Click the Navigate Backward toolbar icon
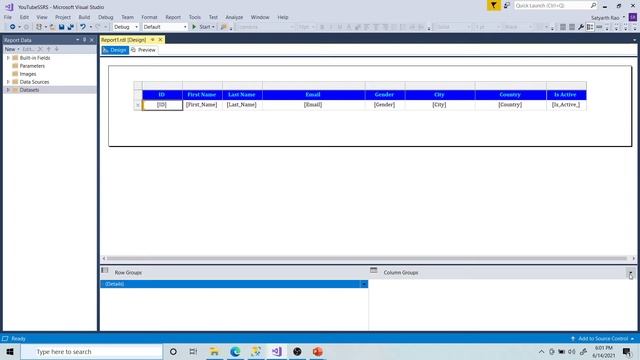This screenshot has width=640, height=360. pos(13,27)
